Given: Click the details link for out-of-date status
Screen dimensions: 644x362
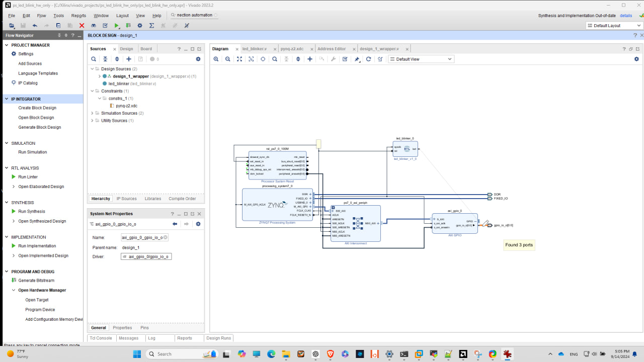Looking at the screenshot, I should tap(626, 16).
